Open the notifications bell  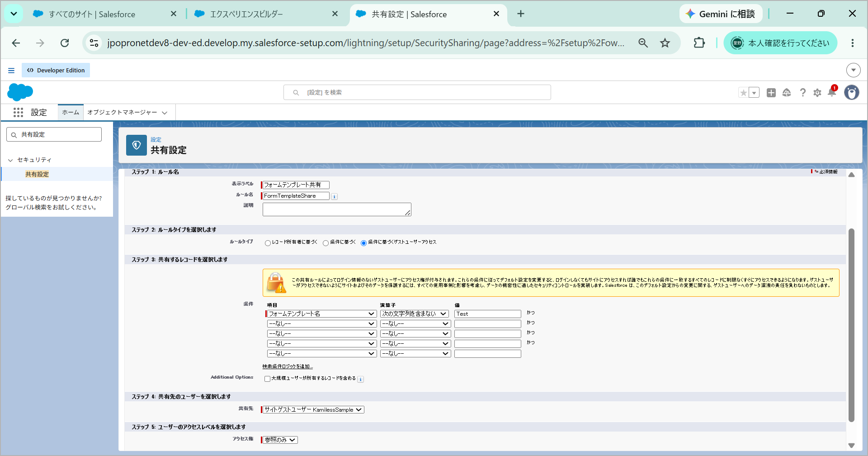coord(832,92)
